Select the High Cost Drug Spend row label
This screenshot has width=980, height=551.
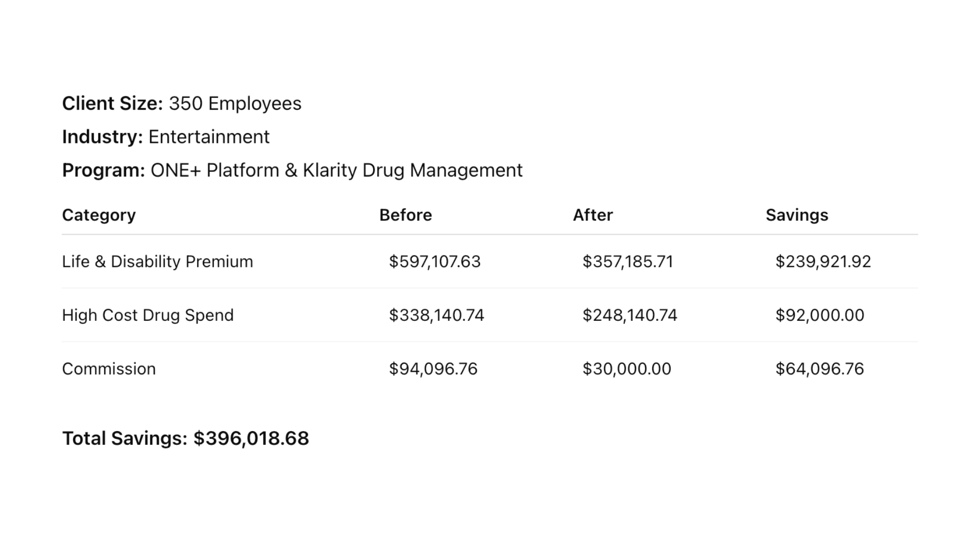(148, 315)
